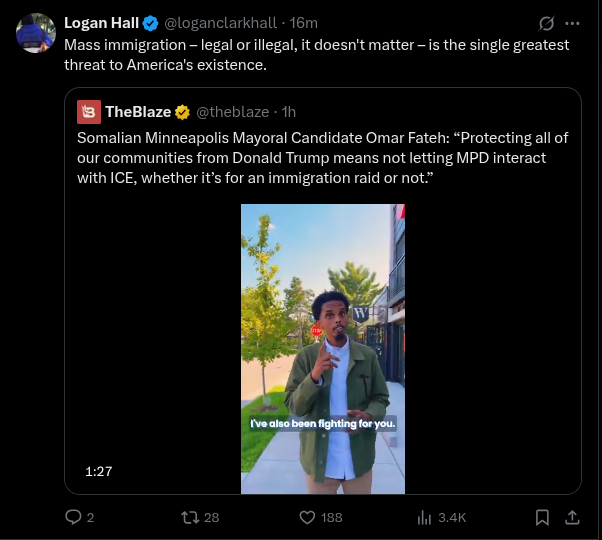Viewport: 602px width, 540px height.
Task: Open TheBlaze account name
Action: tap(138, 112)
